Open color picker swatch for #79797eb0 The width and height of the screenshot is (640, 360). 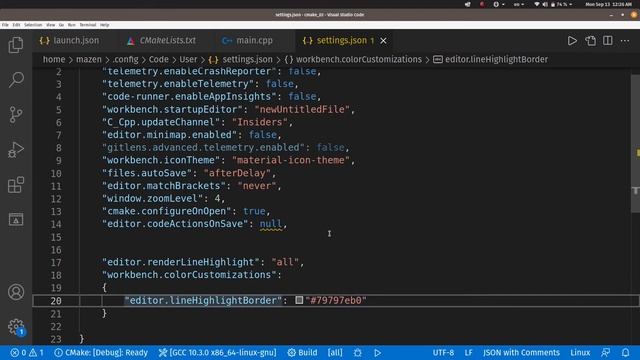(299, 300)
